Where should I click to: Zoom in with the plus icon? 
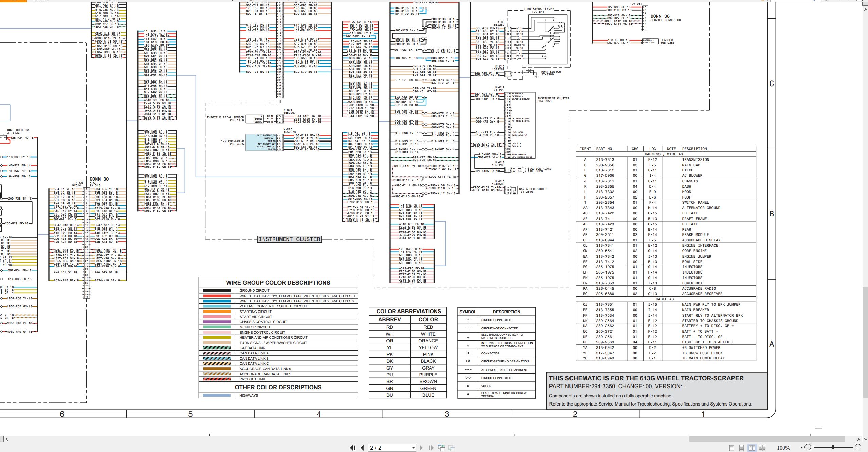[858, 447]
